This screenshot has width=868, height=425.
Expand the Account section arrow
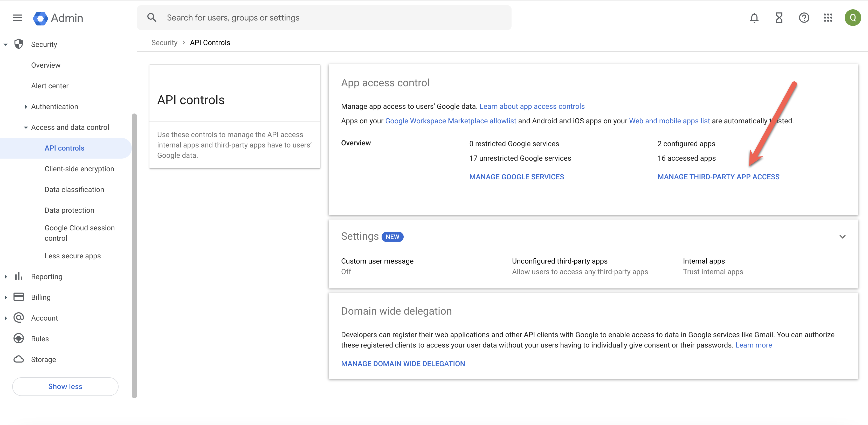tap(6, 318)
